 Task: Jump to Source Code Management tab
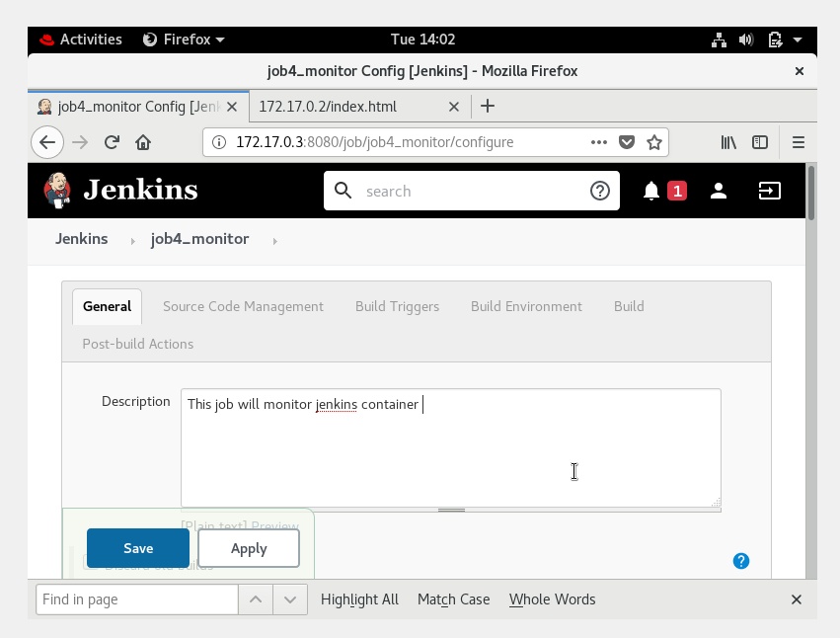point(243,307)
